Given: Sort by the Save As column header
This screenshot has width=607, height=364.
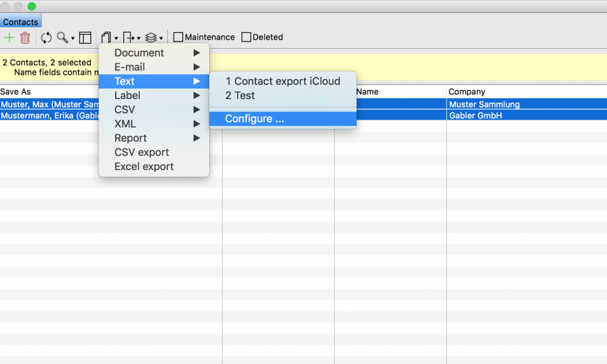Looking at the screenshot, I should click(x=15, y=92).
